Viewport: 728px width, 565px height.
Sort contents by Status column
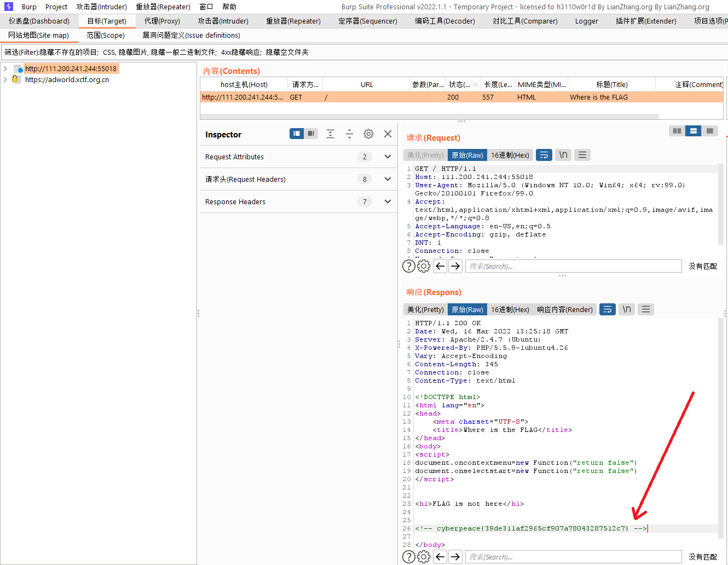click(463, 84)
